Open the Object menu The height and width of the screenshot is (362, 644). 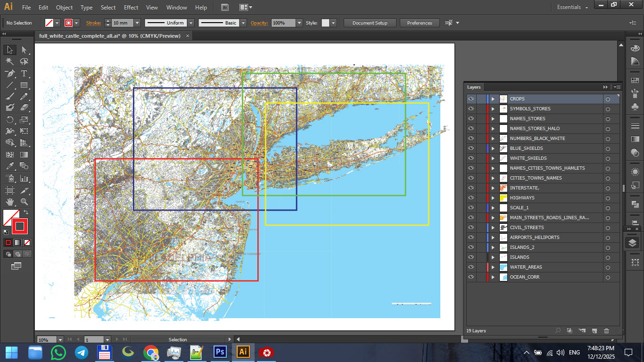64,8
